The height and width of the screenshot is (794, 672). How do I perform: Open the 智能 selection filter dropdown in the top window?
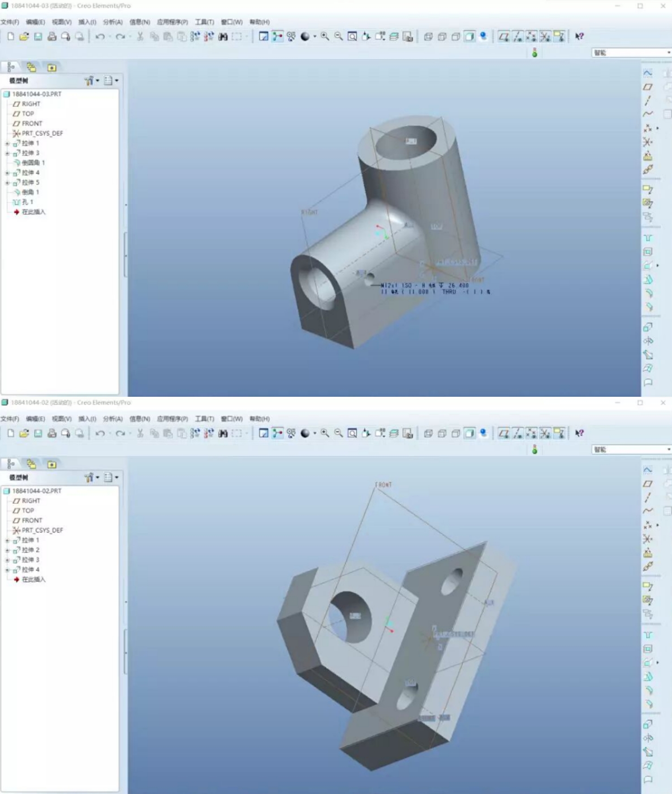click(x=668, y=53)
